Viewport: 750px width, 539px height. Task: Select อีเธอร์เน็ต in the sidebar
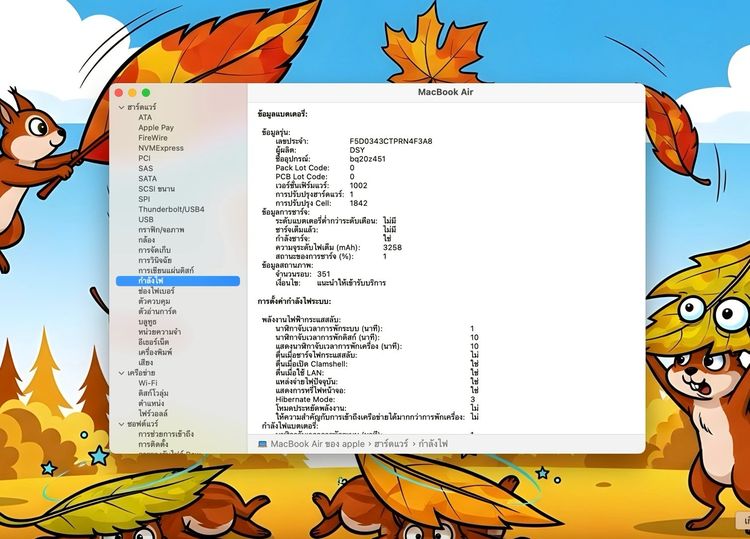point(154,342)
